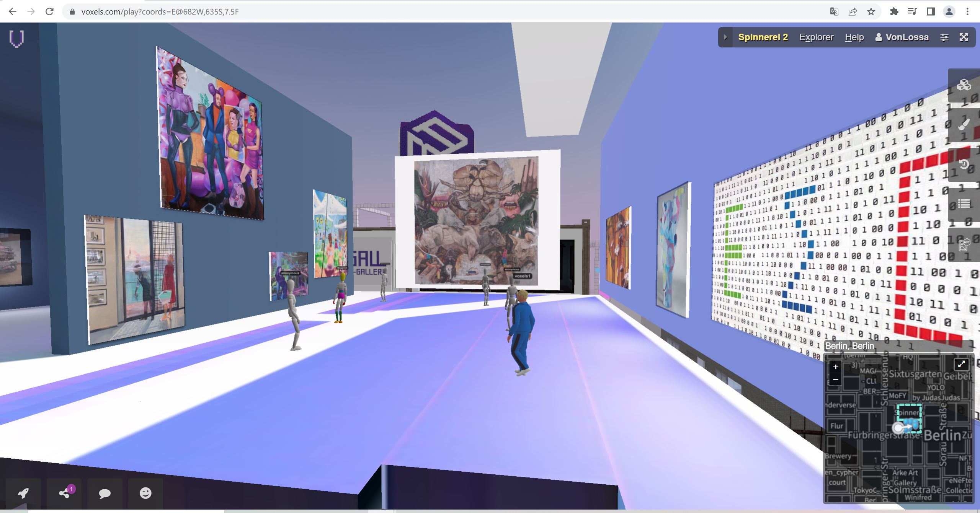Open the Explorer menu
This screenshot has width=980, height=513.
[816, 37]
